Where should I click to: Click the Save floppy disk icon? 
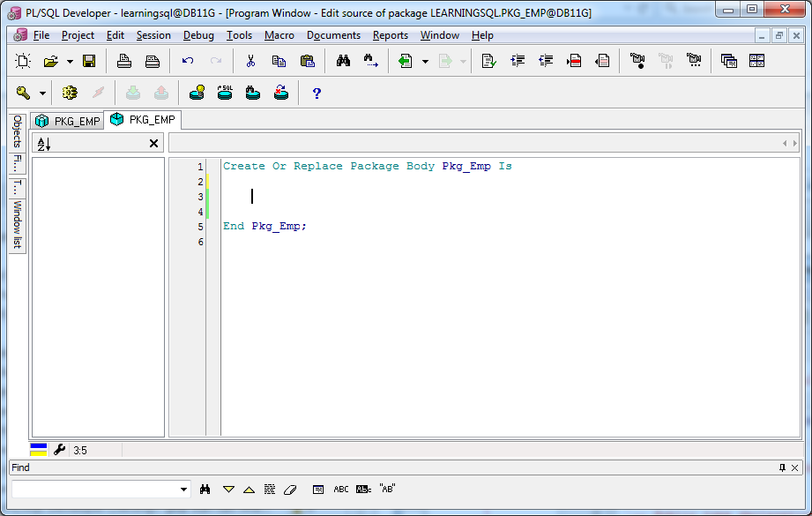tap(89, 61)
